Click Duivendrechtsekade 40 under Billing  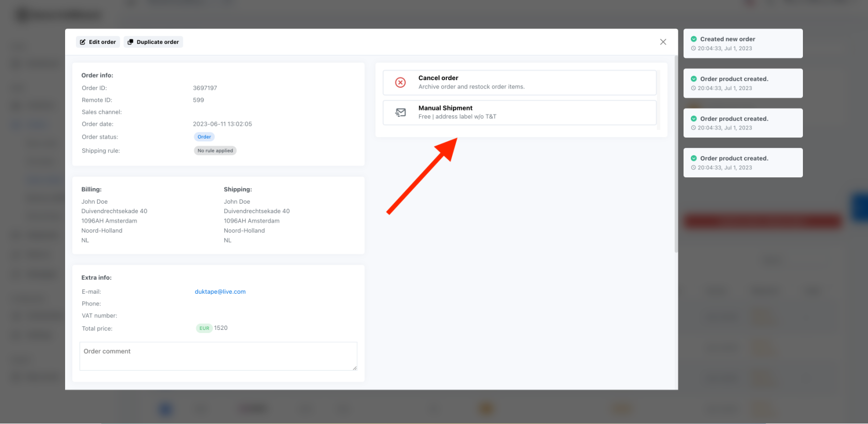coord(114,211)
